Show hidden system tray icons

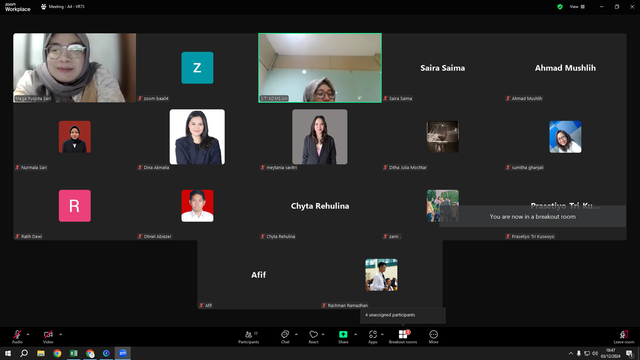[x=571, y=353]
